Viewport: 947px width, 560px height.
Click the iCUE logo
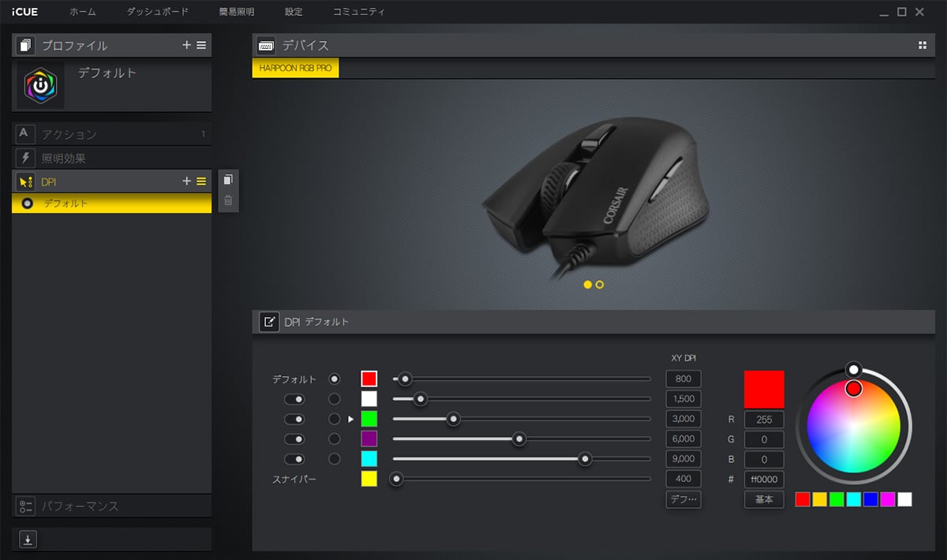25,12
